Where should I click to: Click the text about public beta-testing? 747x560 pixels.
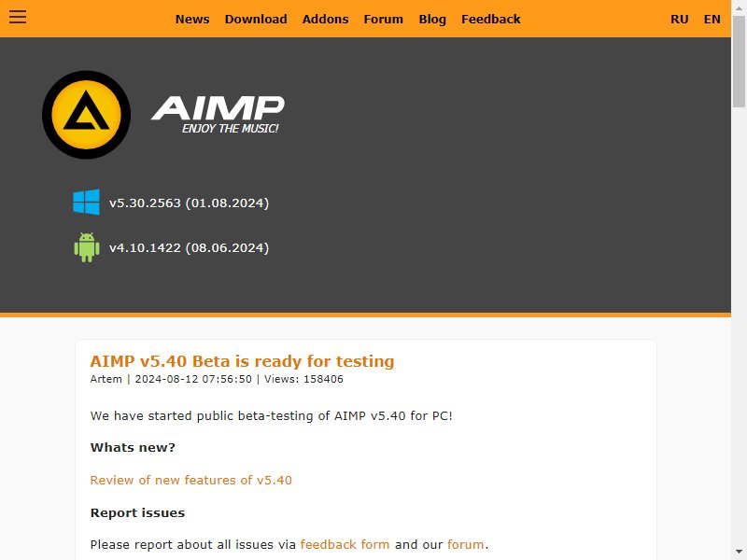pyautogui.click(x=271, y=415)
